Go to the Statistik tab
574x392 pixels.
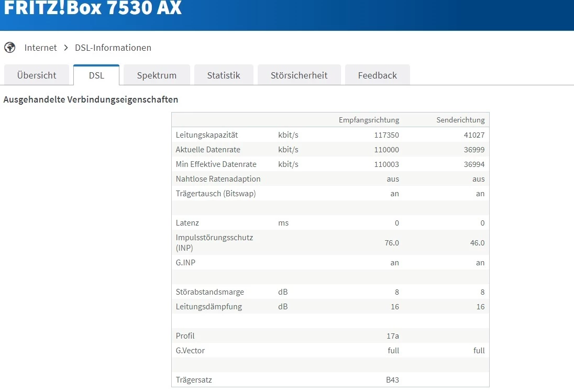224,75
